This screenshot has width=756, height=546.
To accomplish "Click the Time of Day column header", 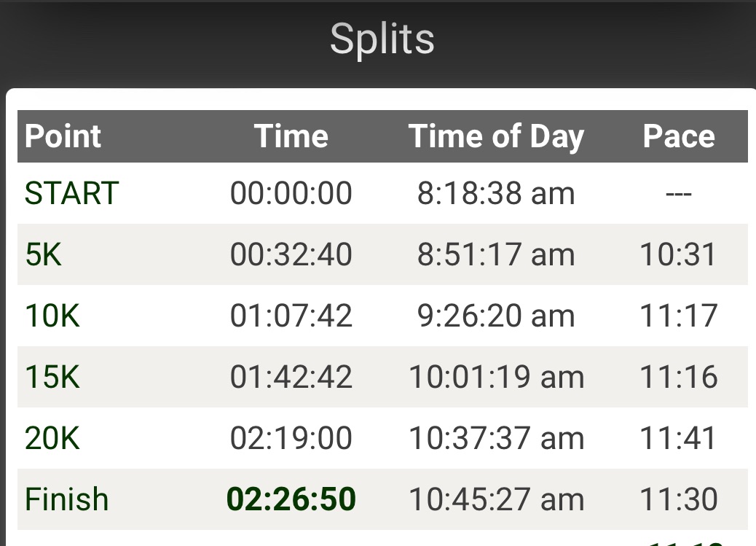I will [496, 136].
